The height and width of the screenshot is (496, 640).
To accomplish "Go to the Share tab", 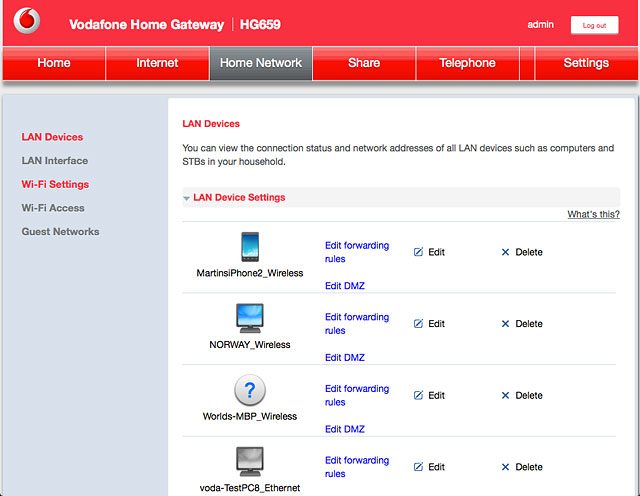I will (364, 63).
